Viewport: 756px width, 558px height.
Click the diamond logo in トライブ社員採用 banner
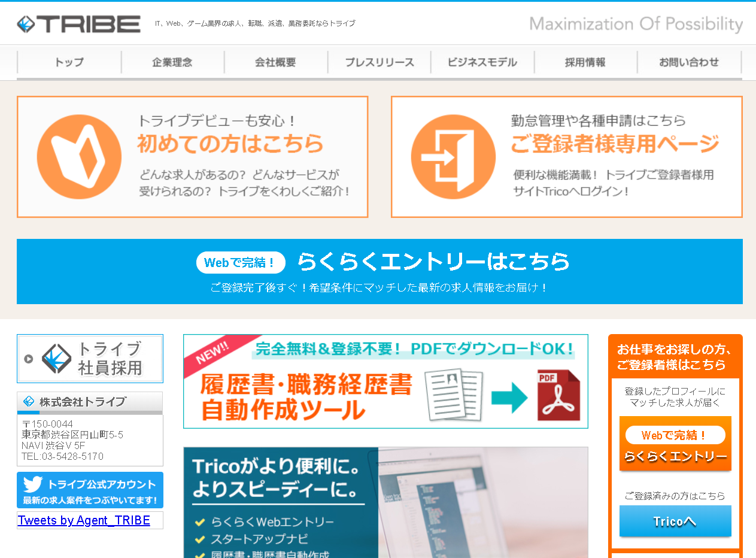point(57,359)
